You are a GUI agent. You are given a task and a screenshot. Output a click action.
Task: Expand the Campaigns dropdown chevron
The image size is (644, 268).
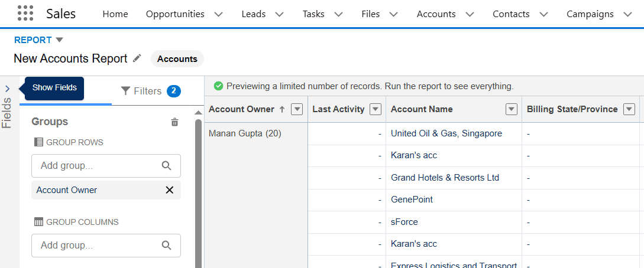click(x=627, y=14)
